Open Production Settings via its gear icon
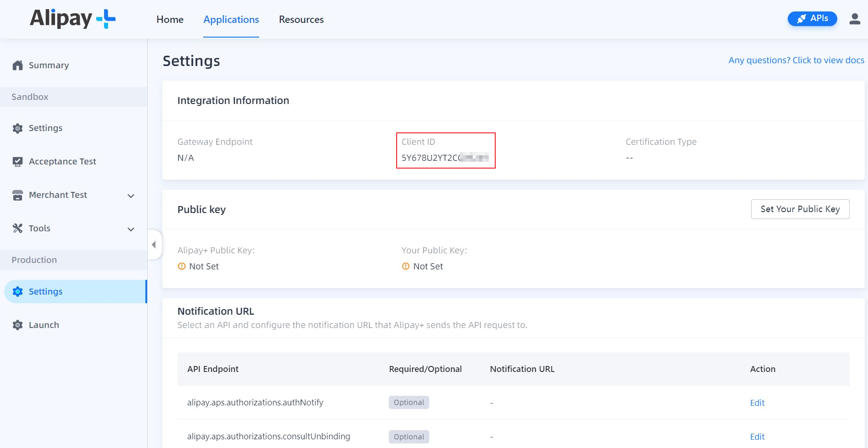 coord(17,291)
